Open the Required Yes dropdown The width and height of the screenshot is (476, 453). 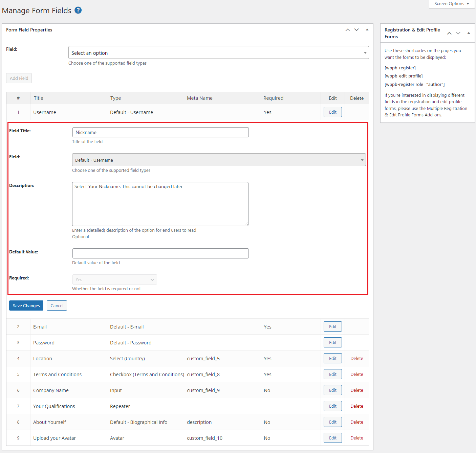114,279
